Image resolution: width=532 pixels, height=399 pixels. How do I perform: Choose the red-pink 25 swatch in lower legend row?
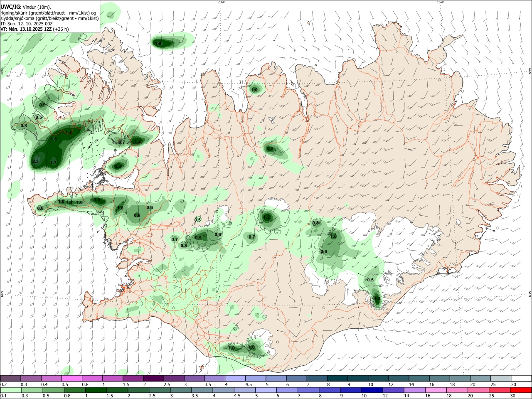[x=499, y=390]
